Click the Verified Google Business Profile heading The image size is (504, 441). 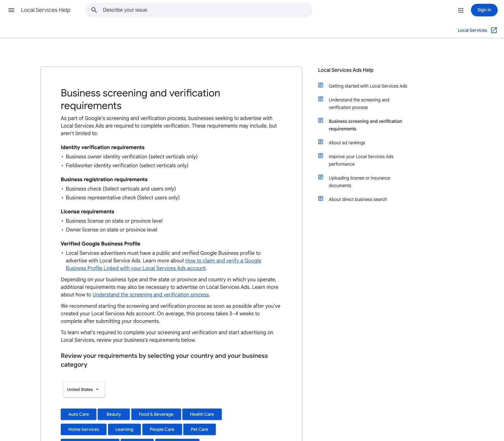100,244
